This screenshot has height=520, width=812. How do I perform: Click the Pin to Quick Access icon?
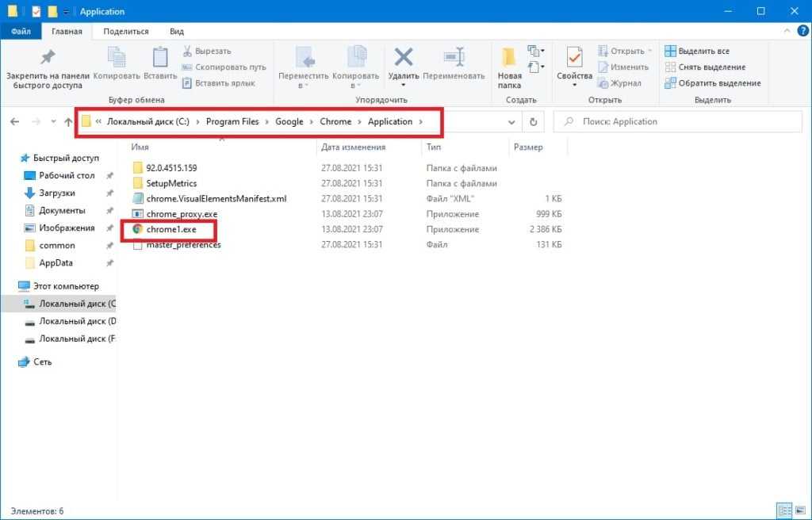[x=48, y=58]
